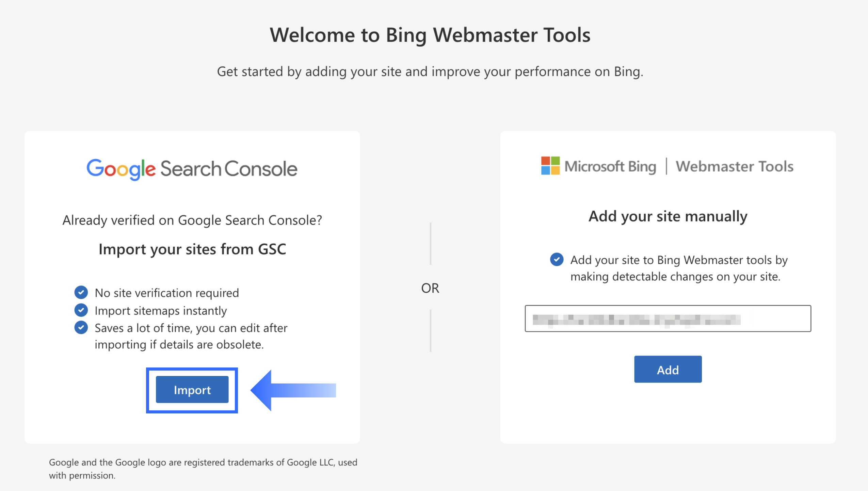Image resolution: width=868 pixels, height=491 pixels.
Task: Click the Import your sites from GSC heading
Action: [x=192, y=249]
